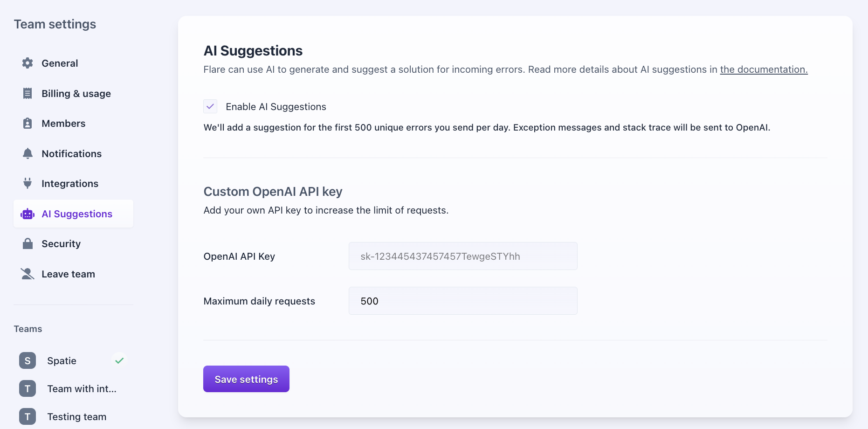
Task: Focus the OpenAI API Key field
Action: pyautogui.click(x=462, y=256)
